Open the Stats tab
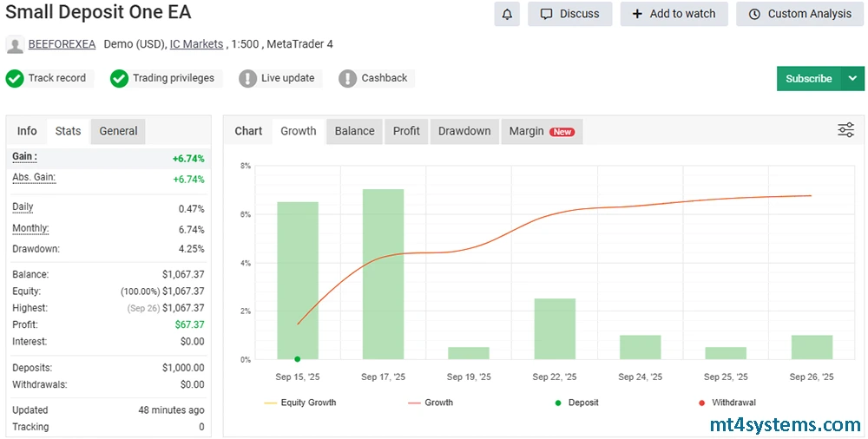This screenshot has width=868, height=439. (x=68, y=131)
